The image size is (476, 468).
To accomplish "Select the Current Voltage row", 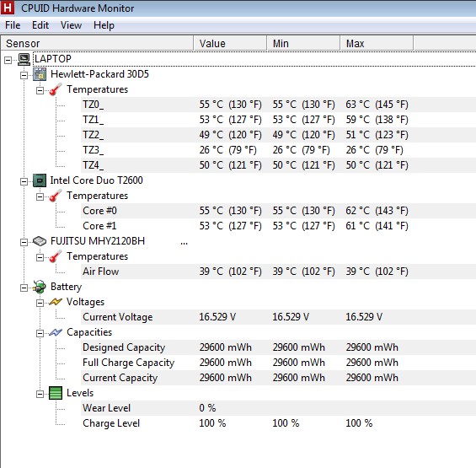I will pos(278,317).
